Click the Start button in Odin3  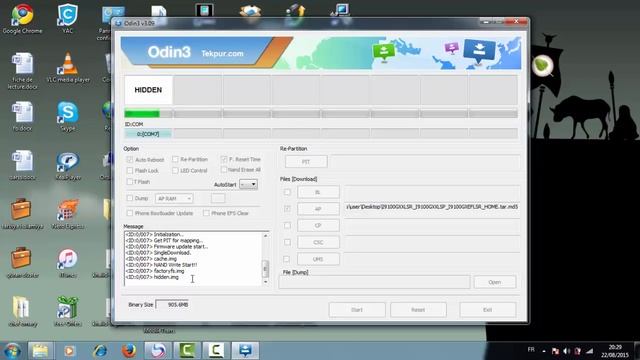357,310
